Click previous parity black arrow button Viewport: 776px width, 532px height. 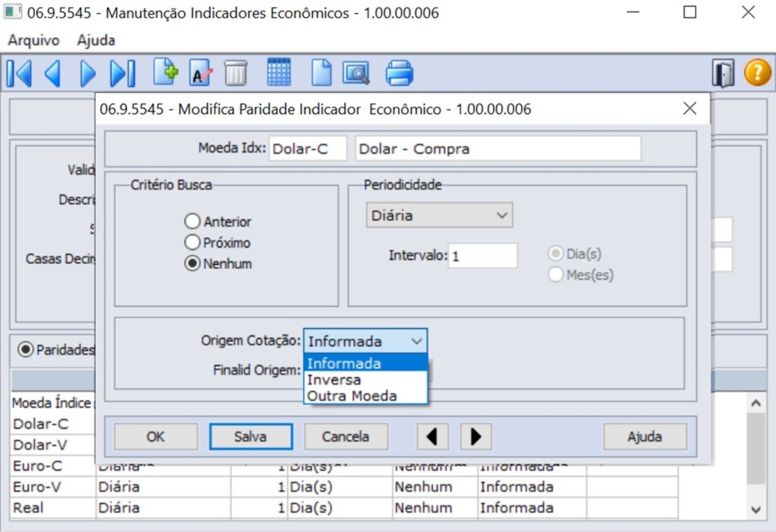(432, 436)
